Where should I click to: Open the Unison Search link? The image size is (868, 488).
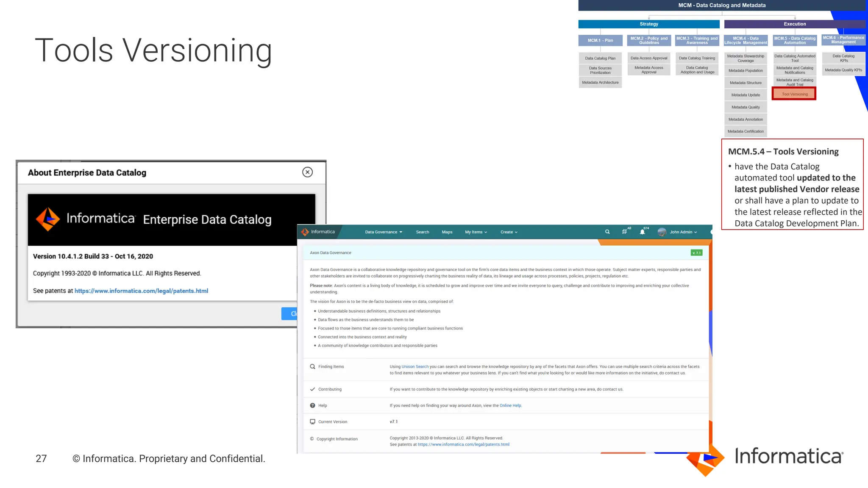(415, 366)
